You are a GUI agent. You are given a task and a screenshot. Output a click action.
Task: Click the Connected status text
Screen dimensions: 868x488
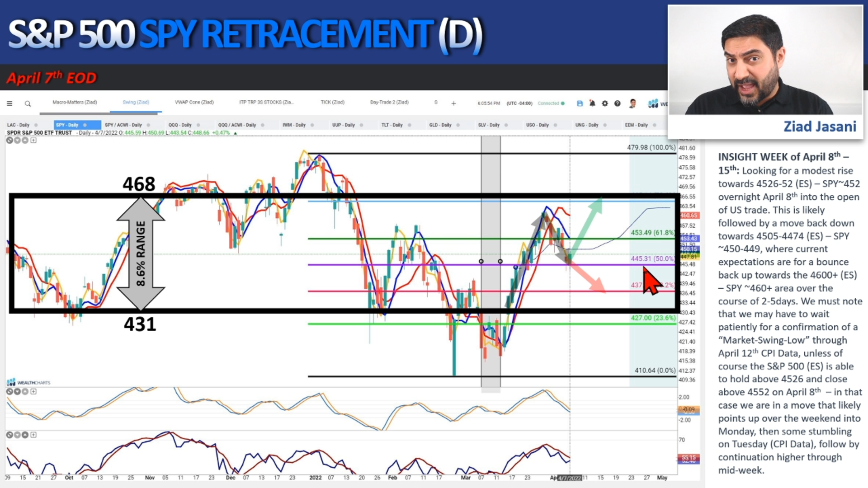pos(548,103)
